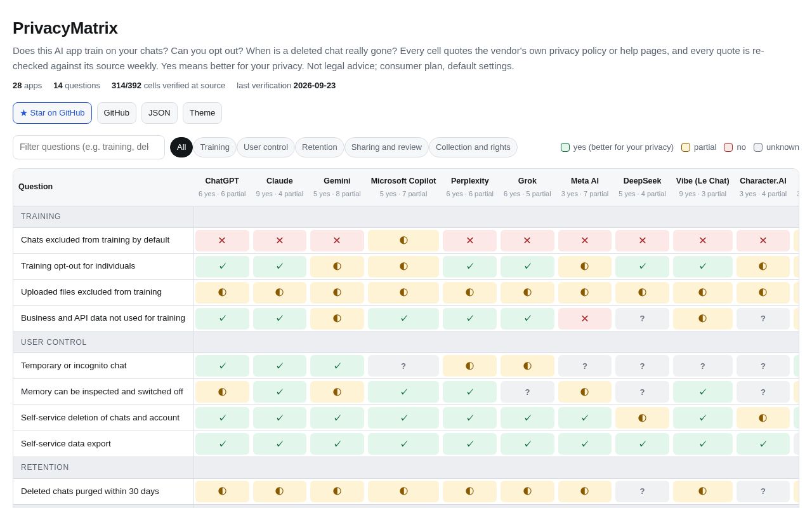
Task: Select Microsoft Copilot's question mark for Temporary or incognito chat
Action: click(x=403, y=366)
